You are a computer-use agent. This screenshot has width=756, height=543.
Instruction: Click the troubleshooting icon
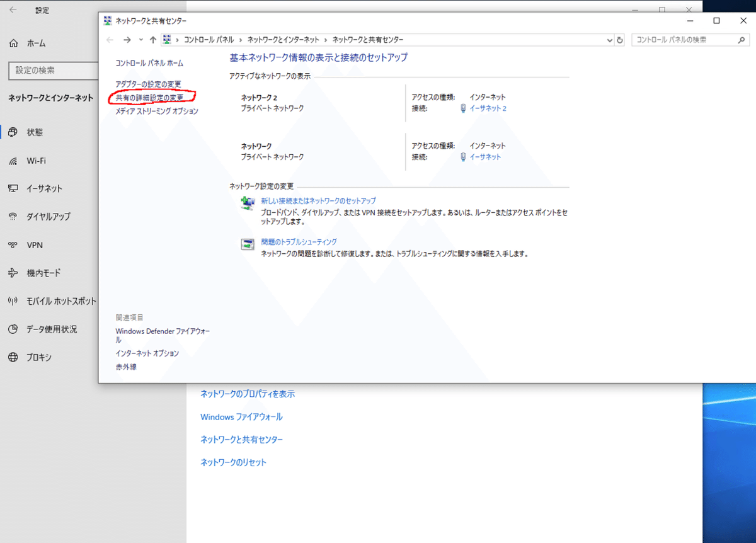[x=247, y=244]
